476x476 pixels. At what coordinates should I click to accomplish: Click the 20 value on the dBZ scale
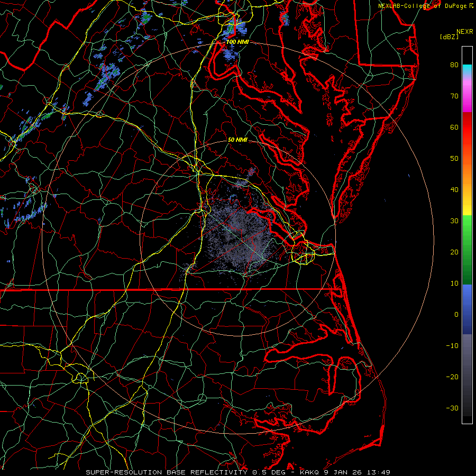(x=454, y=252)
